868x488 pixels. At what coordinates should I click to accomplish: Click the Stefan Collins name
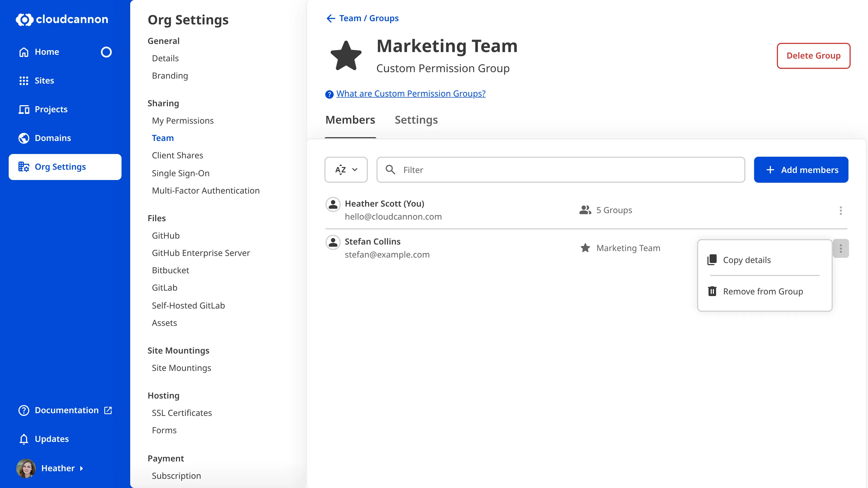click(372, 242)
